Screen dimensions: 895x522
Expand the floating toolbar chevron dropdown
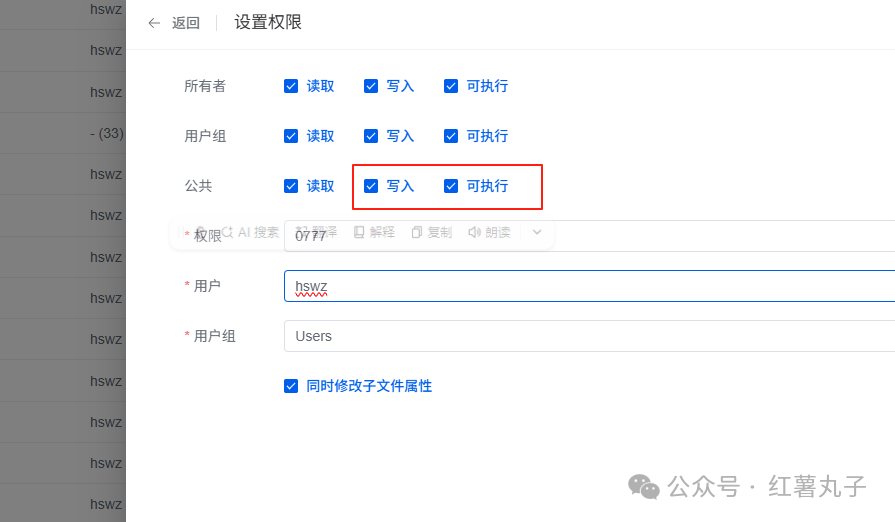537,232
